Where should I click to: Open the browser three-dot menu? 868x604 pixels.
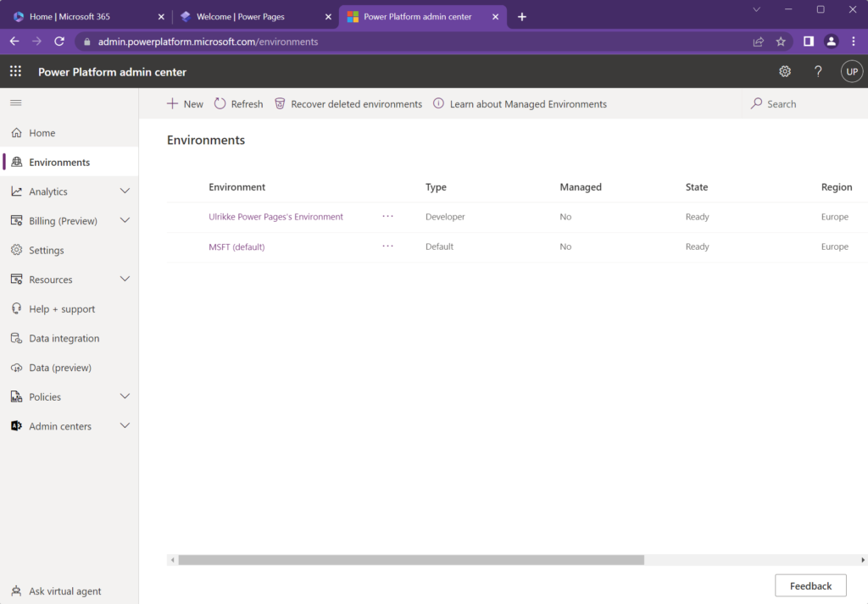854,42
